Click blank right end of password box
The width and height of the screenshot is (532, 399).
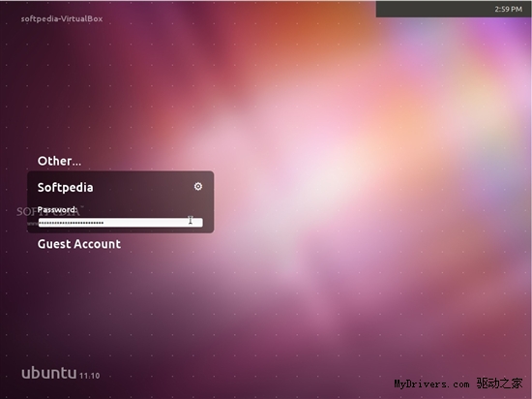(198, 223)
